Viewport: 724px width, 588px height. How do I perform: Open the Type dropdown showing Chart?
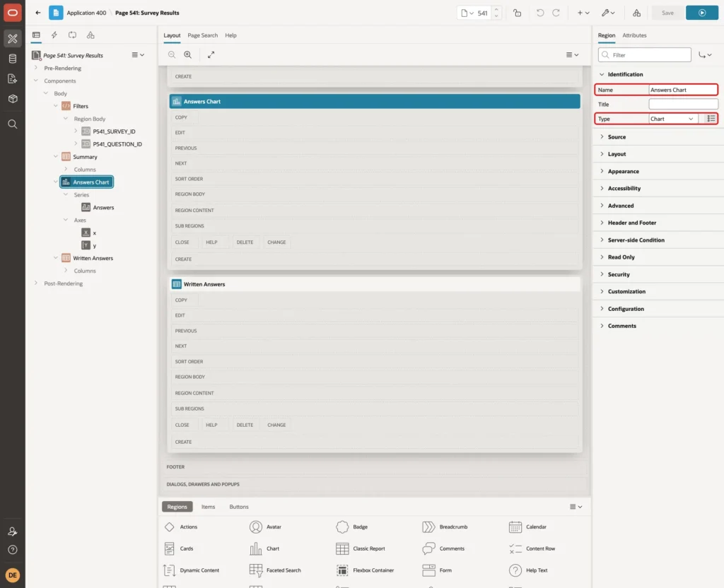[x=672, y=119]
